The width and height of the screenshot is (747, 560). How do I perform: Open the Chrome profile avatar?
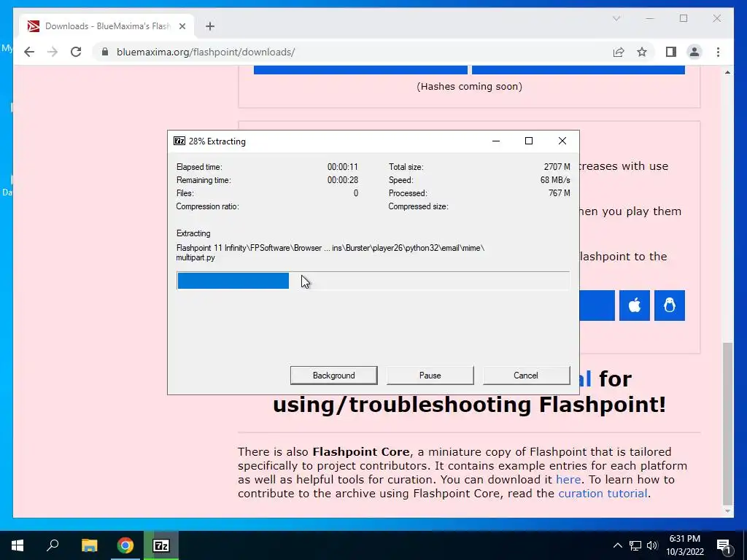coord(694,52)
